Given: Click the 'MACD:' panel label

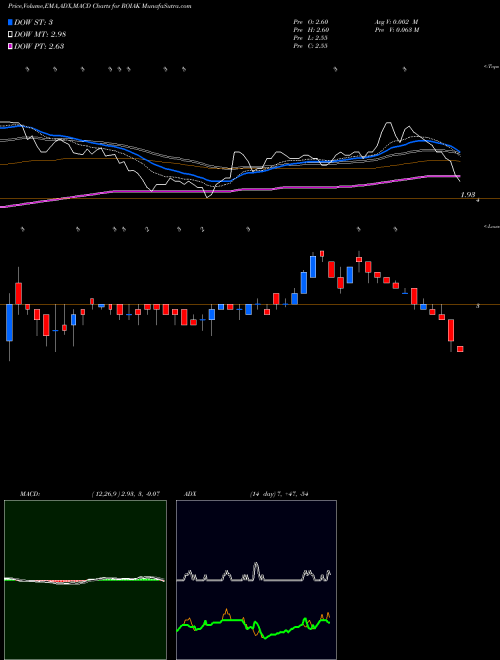Looking at the screenshot, I should point(30,494).
